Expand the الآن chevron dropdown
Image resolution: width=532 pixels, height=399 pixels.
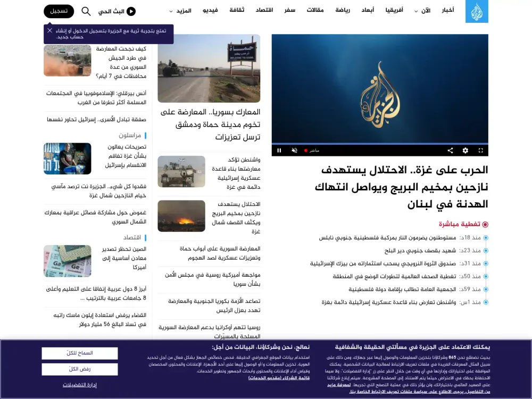pos(417,12)
